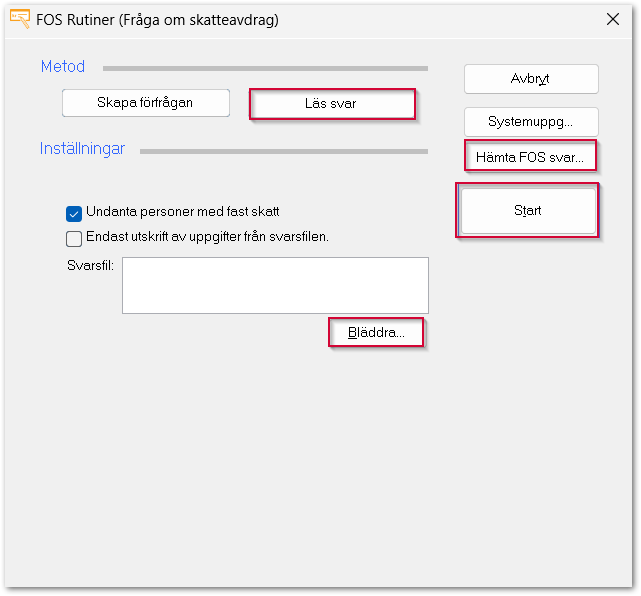
Task: Click the separator line beside Metod
Action: pos(265,69)
